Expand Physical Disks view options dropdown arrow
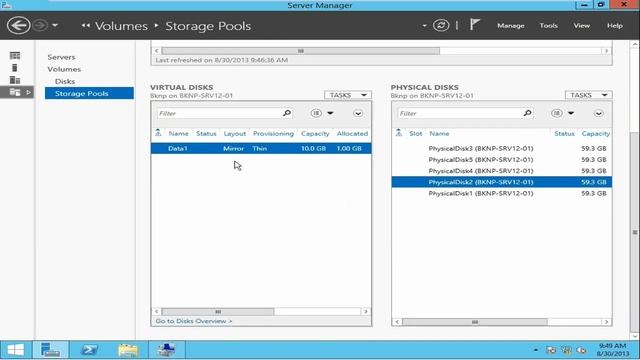640x360 pixels. coord(571,113)
